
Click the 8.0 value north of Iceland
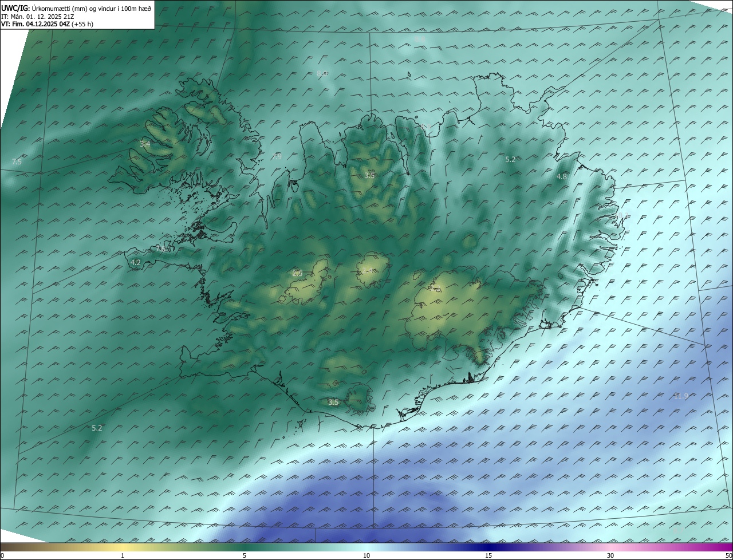322,73
